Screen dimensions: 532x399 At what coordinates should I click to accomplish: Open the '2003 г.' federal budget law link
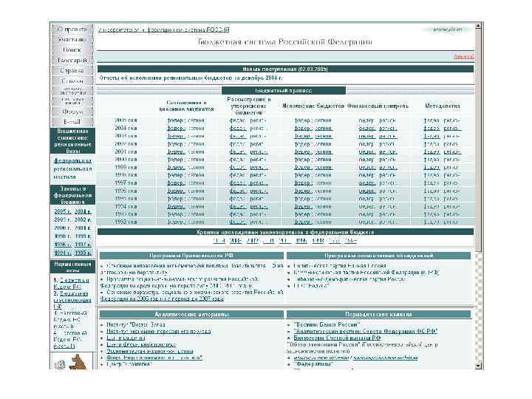[x=62, y=219]
